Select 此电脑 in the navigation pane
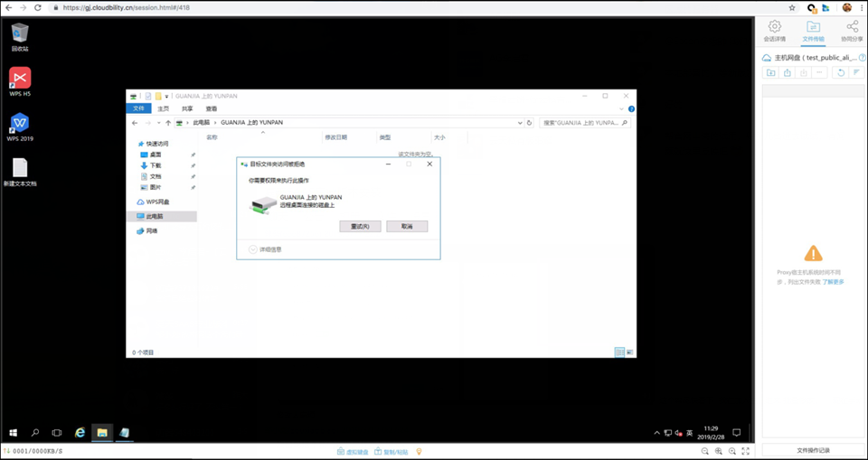This screenshot has height=460, width=868. pos(154,217)
